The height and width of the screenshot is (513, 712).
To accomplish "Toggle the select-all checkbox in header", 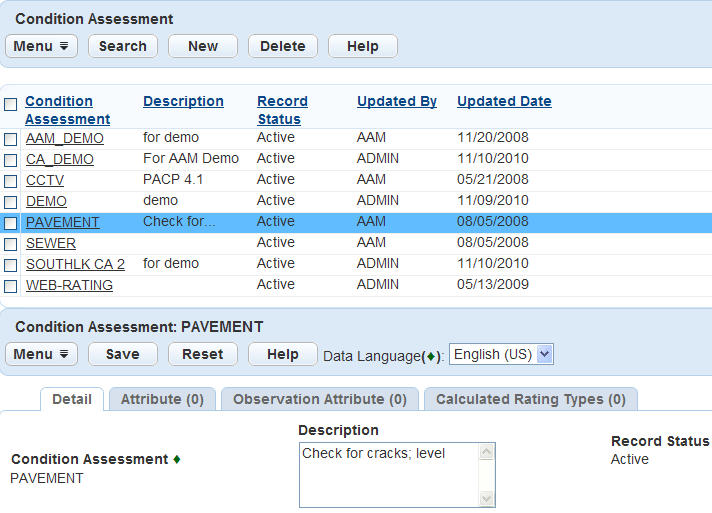I will [11, 104].
